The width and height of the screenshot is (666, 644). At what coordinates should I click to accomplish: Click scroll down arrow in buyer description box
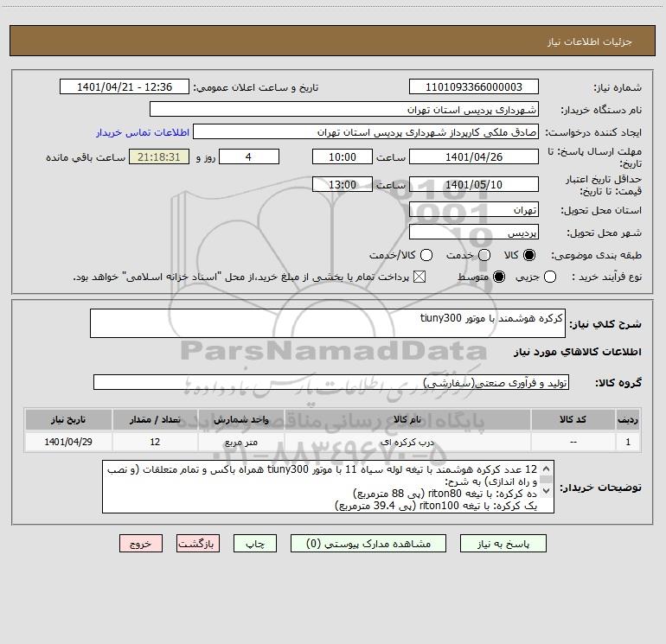click(x=547, y=491)
